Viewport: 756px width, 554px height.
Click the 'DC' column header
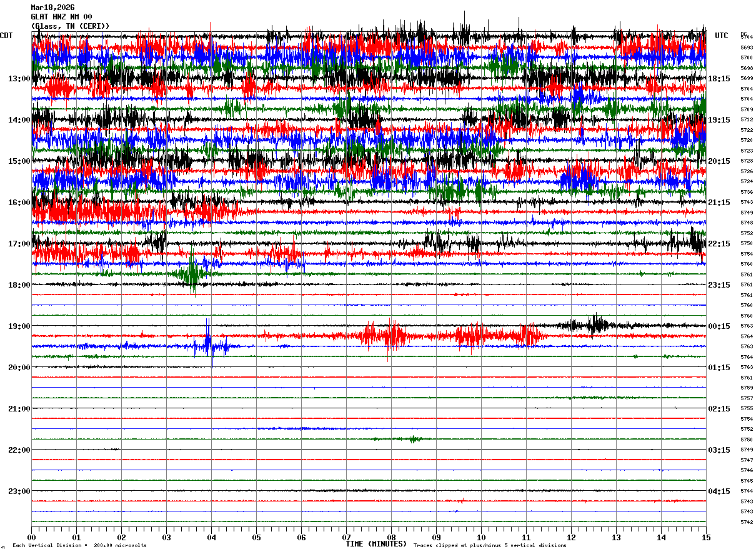(744, 34)
